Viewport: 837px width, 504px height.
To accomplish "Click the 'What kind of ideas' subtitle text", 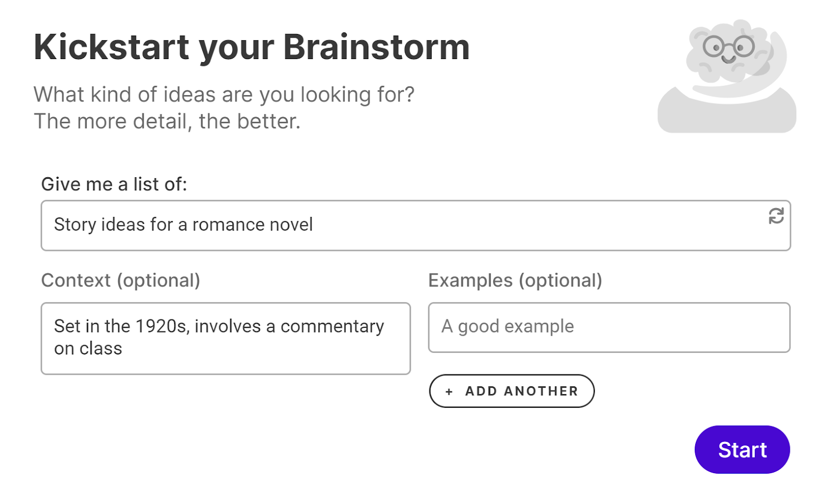I will tap(224, 95).
